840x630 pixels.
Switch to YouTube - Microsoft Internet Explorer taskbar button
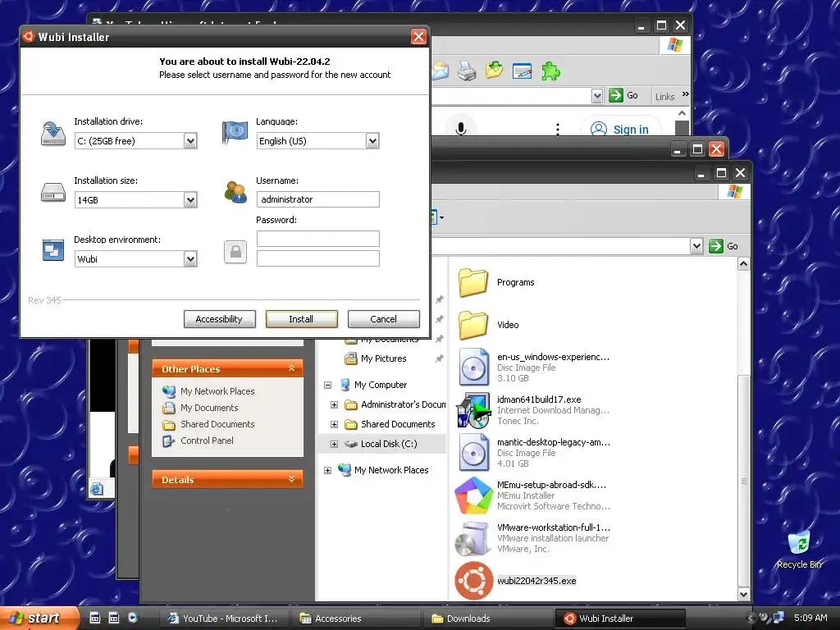[223, 619]
